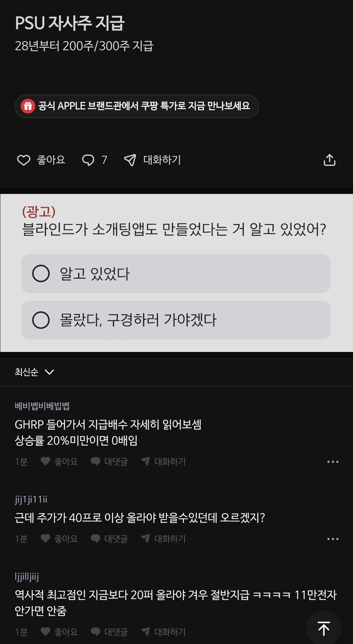The image size is (353, 644).
Task: Tap the red gift icon in the Apple banner
Action: 28,106
